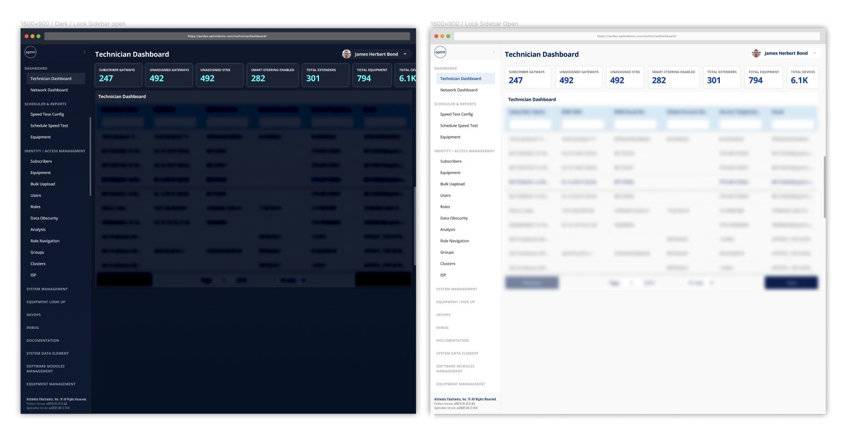Open Users in the dark sidebar
Screen dimensions: 868x442
pyautogui.click(x=36, y=195)
